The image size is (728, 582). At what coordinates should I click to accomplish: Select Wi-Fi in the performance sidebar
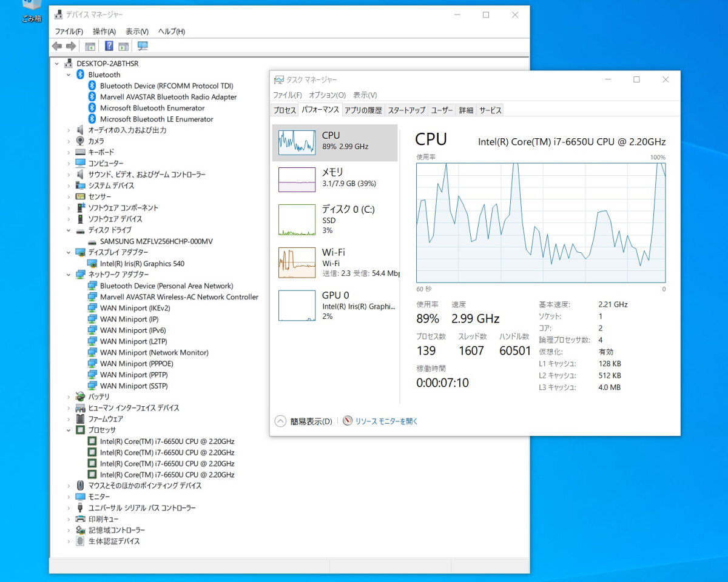pyautogui.click(x=335, y=263)
